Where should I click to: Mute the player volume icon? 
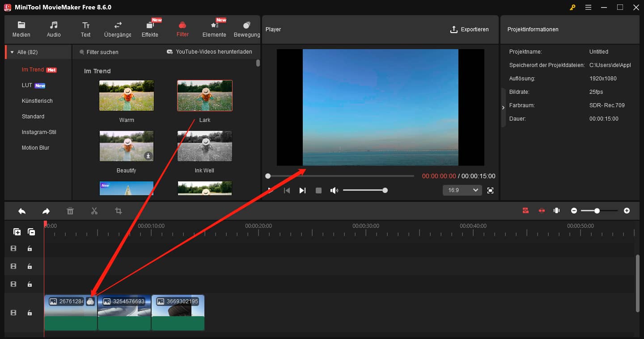pos(334,190)
